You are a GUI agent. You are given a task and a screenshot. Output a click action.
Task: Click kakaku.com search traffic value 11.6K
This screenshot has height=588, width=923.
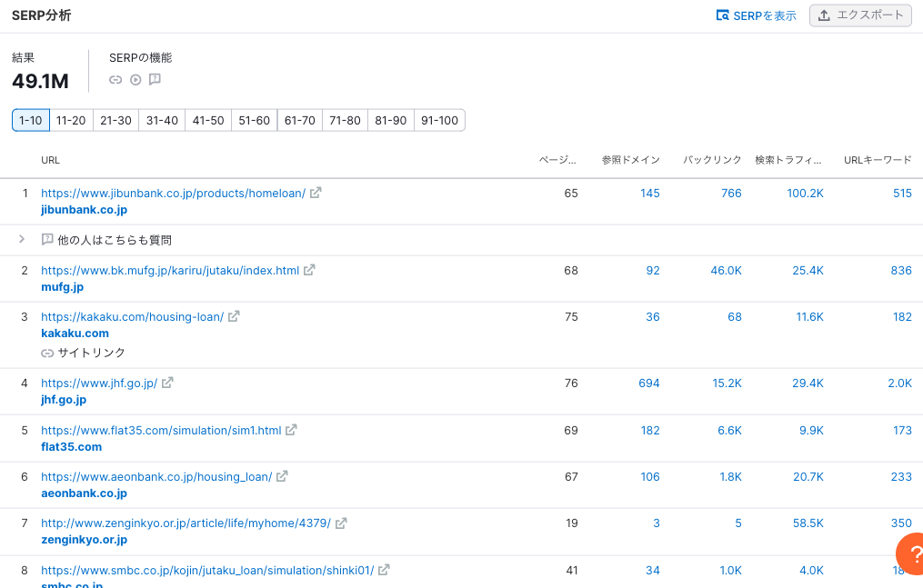pyautogui.click(x=810, y=316)
